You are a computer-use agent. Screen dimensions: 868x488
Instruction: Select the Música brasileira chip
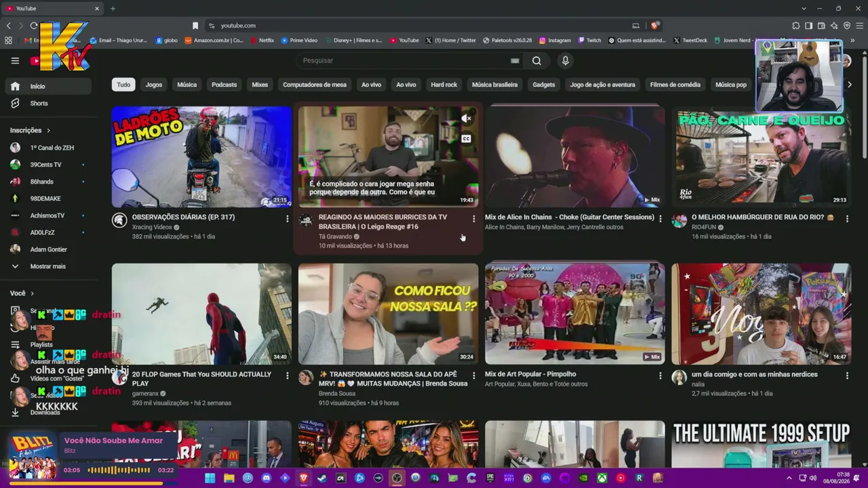pos(494,85)
